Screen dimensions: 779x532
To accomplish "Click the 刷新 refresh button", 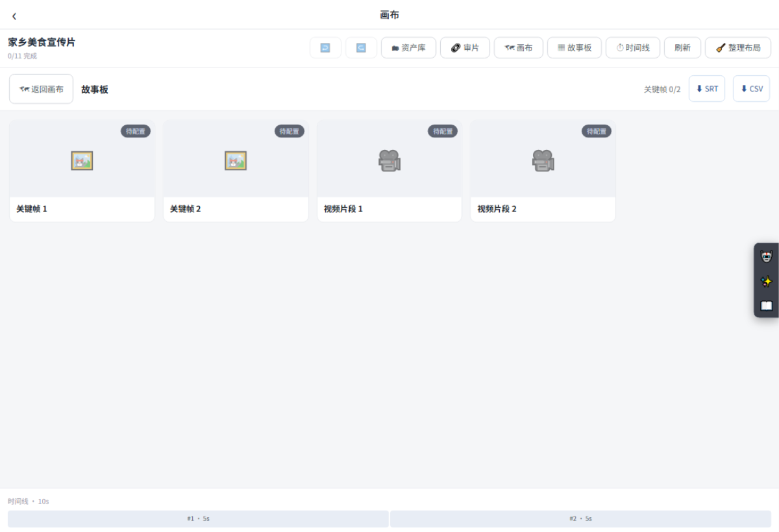I will point(682,48).
